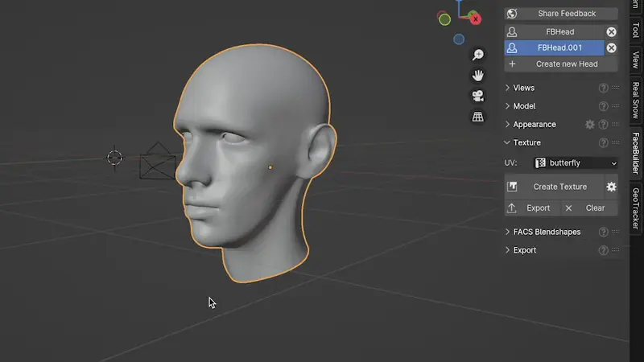
Task: Select the FBHead head entry
Action: (555, 31)
